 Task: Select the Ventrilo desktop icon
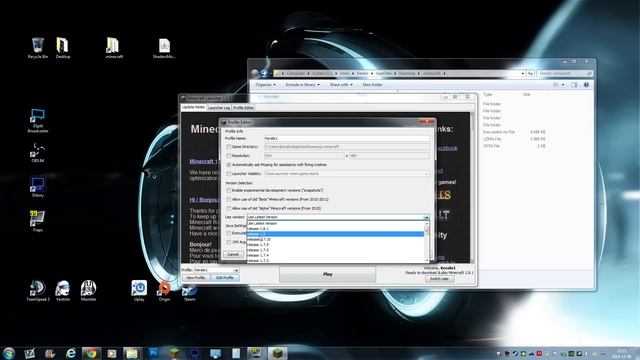[x=62, y=291]
